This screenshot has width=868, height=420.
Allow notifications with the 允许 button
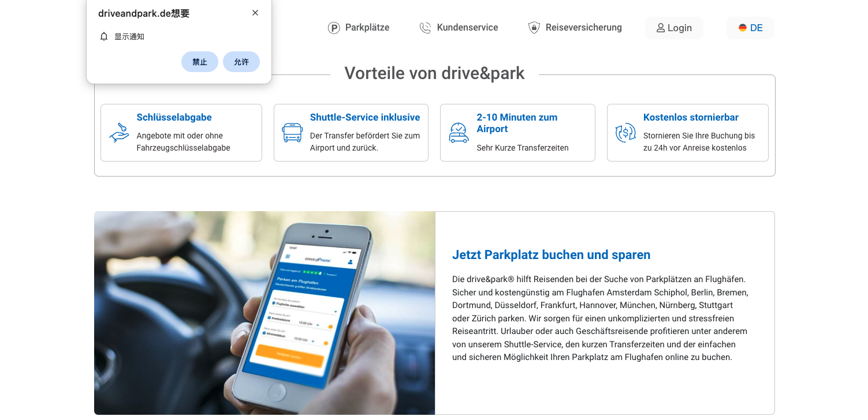(x=241, y=62)
